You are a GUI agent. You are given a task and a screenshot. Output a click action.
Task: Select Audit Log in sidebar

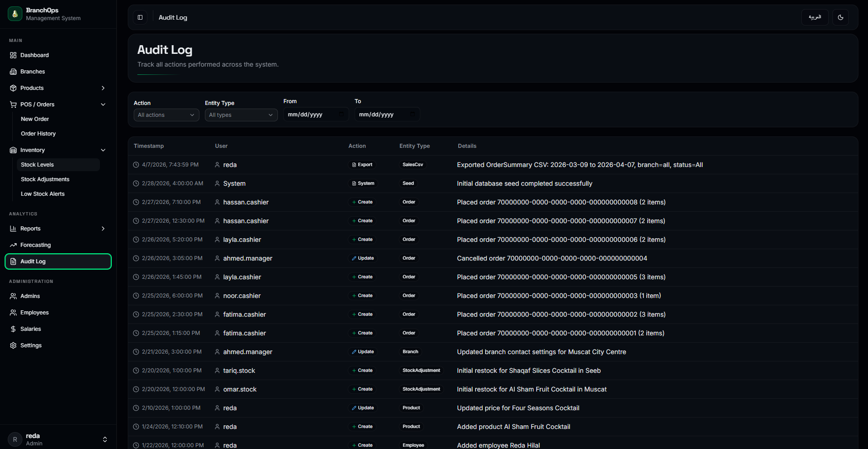(58, 261)
